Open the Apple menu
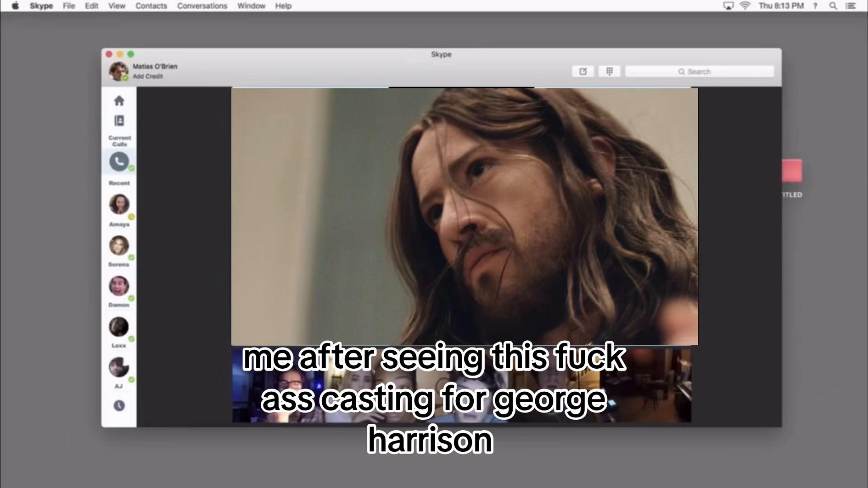 (15, 6)
